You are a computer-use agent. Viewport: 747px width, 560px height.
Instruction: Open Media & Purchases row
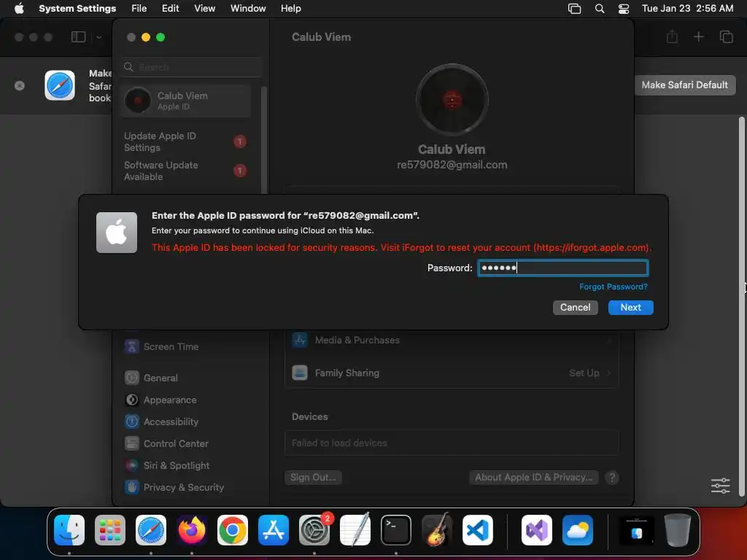[452, 340]
